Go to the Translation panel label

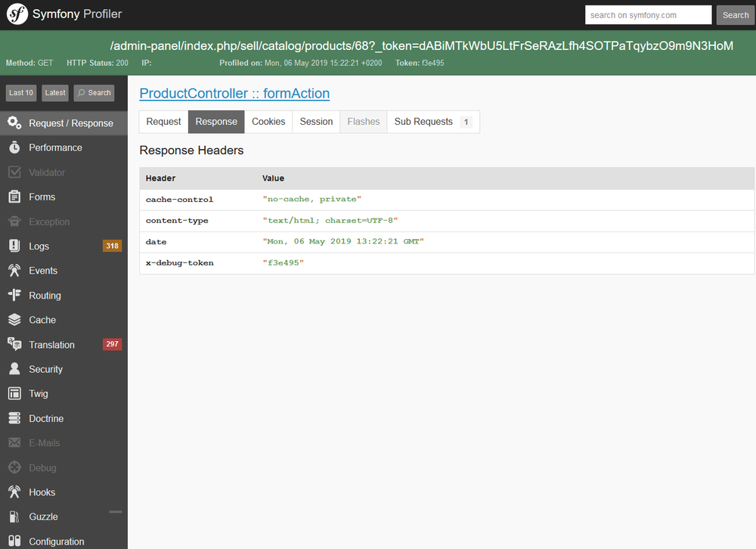tap(51, 345)
